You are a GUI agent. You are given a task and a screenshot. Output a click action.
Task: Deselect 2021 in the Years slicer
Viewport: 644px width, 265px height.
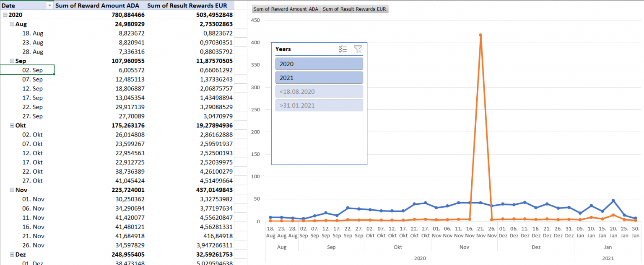[319, 77]
